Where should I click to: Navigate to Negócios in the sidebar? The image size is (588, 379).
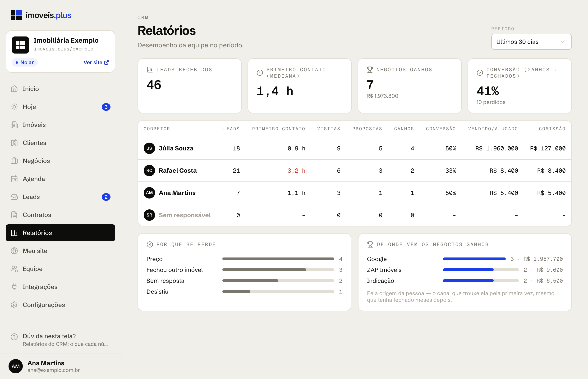[x=60, y=161]
